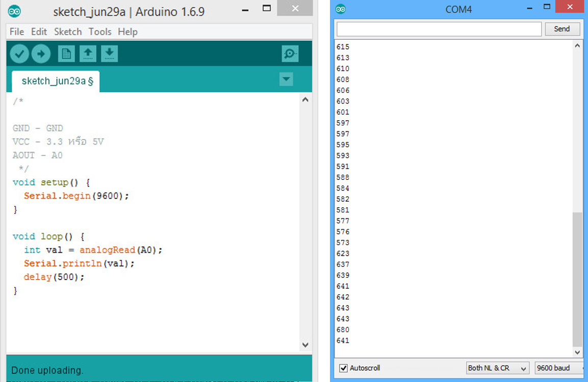Viewport: 588px width, 382px height.
Task: Open the Edit menu
Action: pyautogui.click(x=39, y=32)
